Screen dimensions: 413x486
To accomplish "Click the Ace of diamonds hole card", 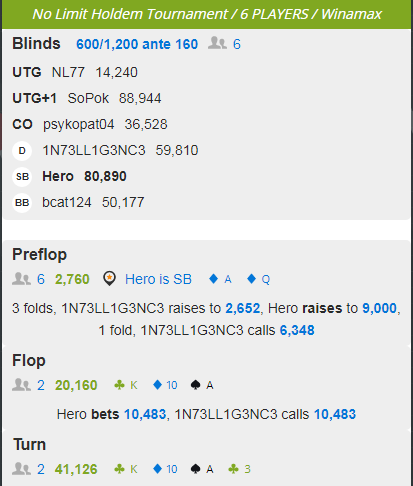I will (x=220, y=279).
